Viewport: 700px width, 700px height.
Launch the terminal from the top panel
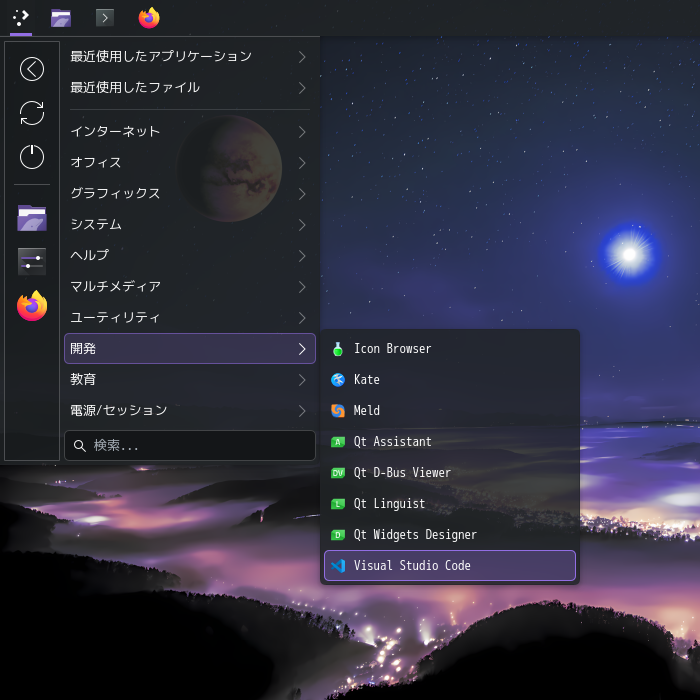pyautogui.click(x=105, y=18)
